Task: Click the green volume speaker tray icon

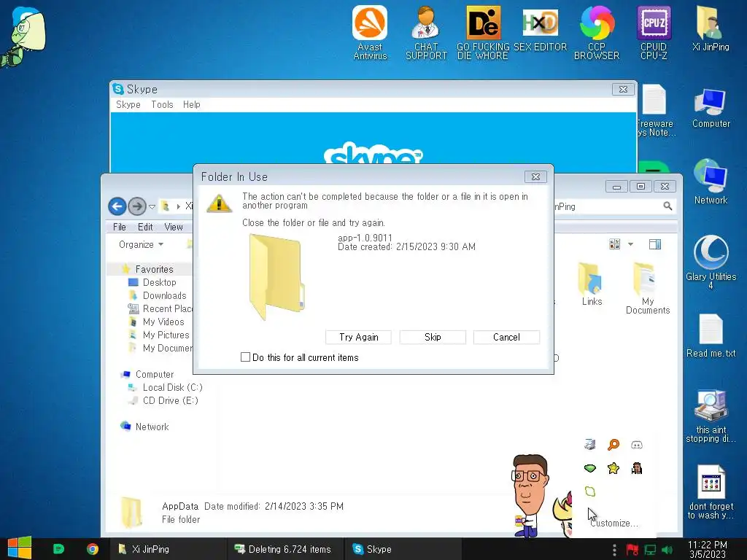Action: (667, 550)
